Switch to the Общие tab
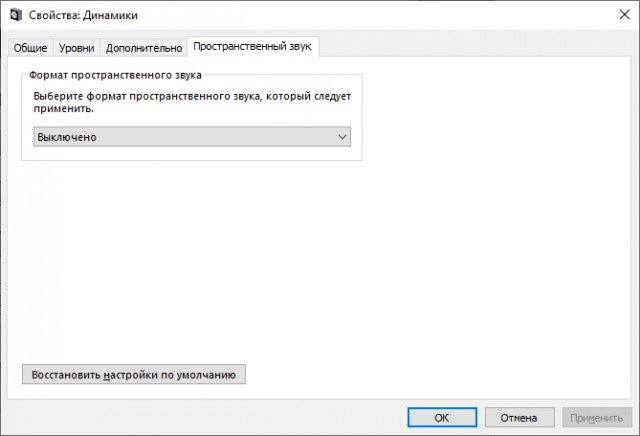The height and width of the screenshot is (436, 640). pos(30,48)
